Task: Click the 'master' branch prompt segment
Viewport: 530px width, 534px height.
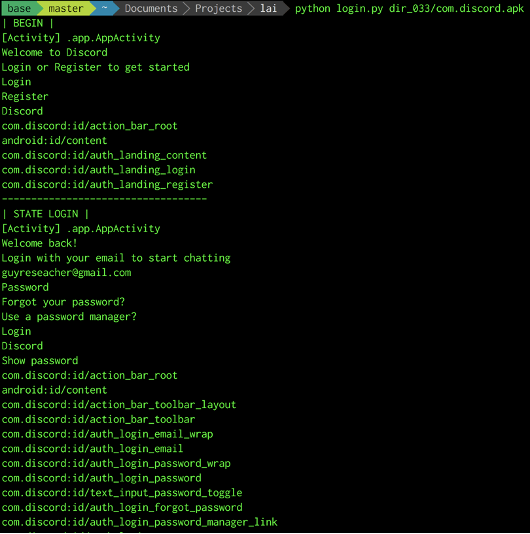Action: tap(65, 8)
